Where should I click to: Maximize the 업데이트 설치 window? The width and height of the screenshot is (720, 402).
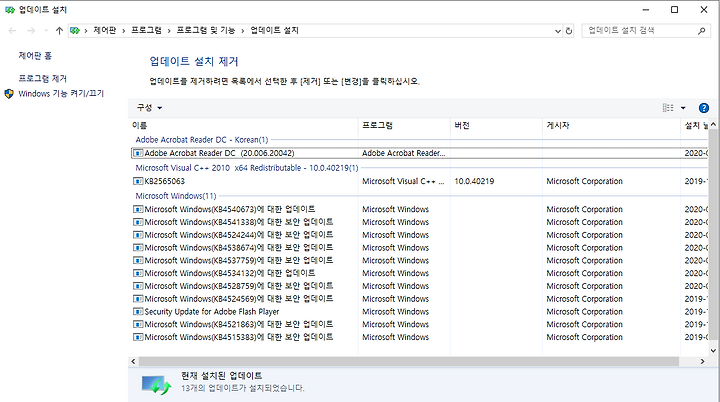pyautogui.click(x=675, y=10)
